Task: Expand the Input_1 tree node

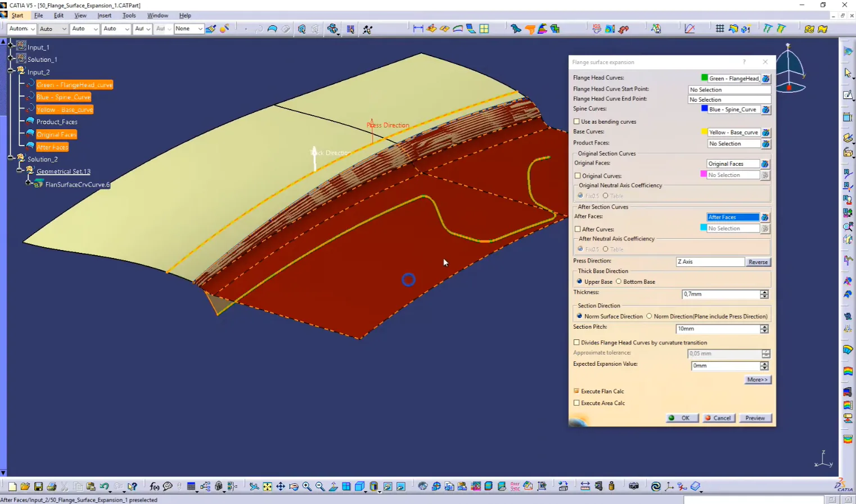Action: (x=11, y=45)
